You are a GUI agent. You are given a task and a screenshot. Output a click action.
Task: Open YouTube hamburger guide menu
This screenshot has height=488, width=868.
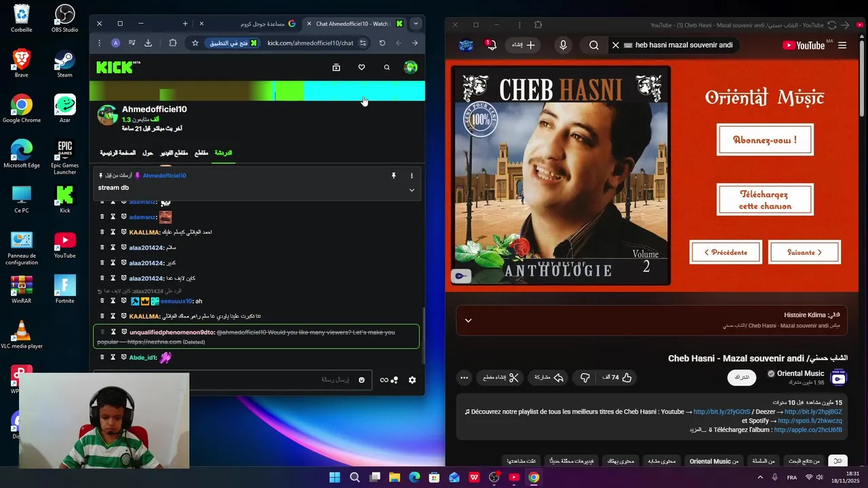[x=842, y=45]
